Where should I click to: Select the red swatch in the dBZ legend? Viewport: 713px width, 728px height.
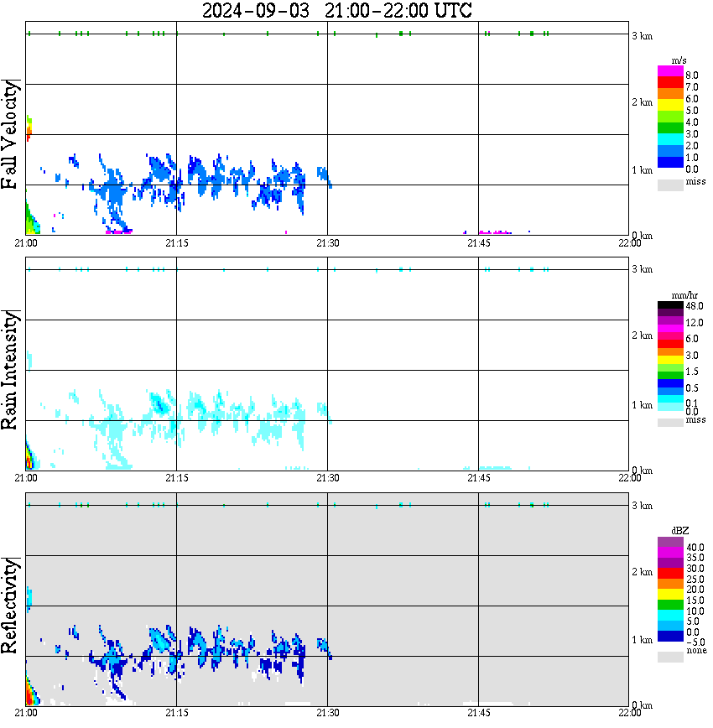coord(670,574)
